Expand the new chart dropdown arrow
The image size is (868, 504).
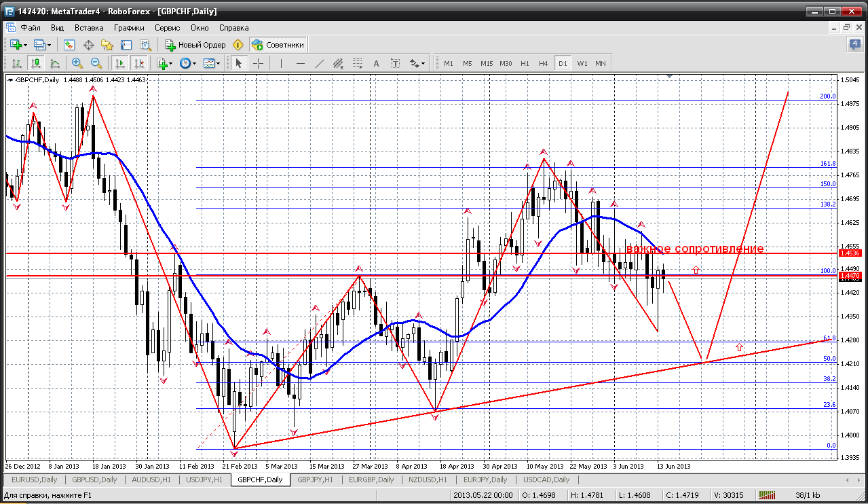[26, 45]
